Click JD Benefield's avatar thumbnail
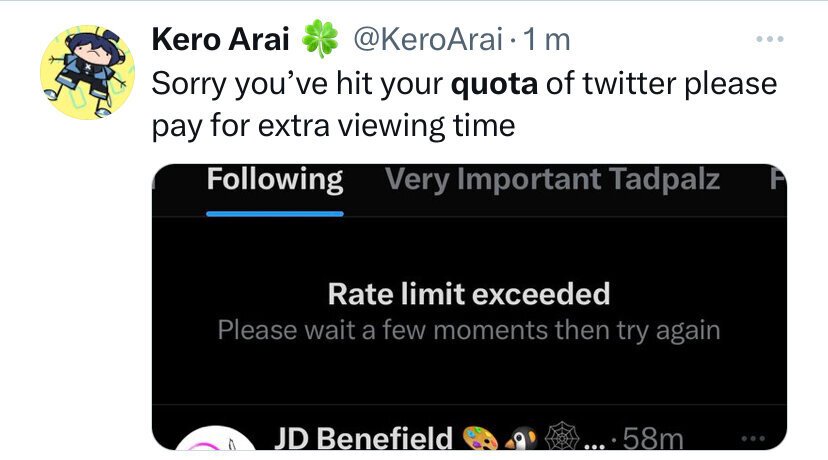 (215, 438)
